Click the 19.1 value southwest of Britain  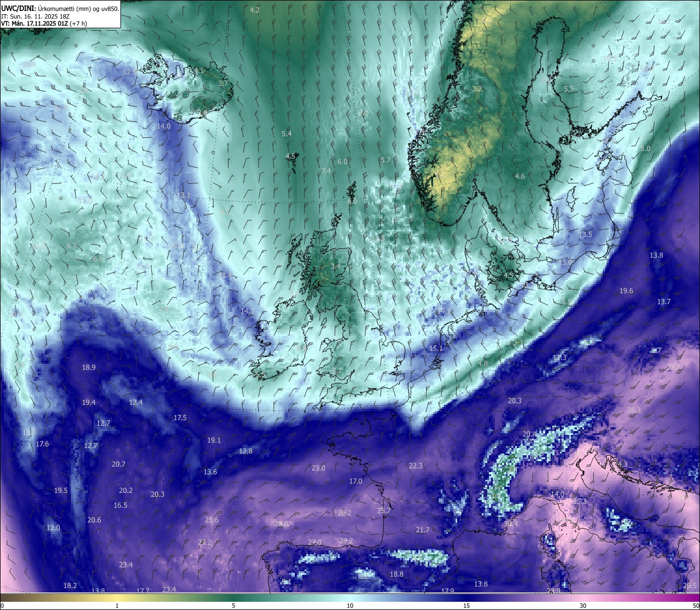coord(214,440)
